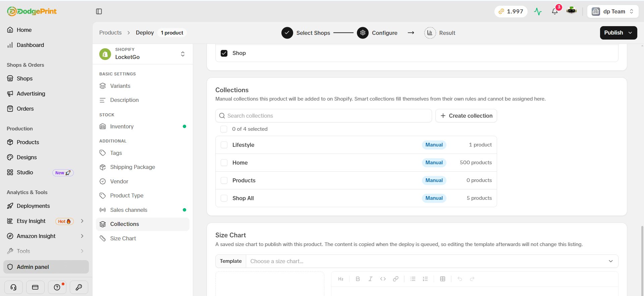Go to Select Shops step
This screenshot has height=296, width=644.
306,33
